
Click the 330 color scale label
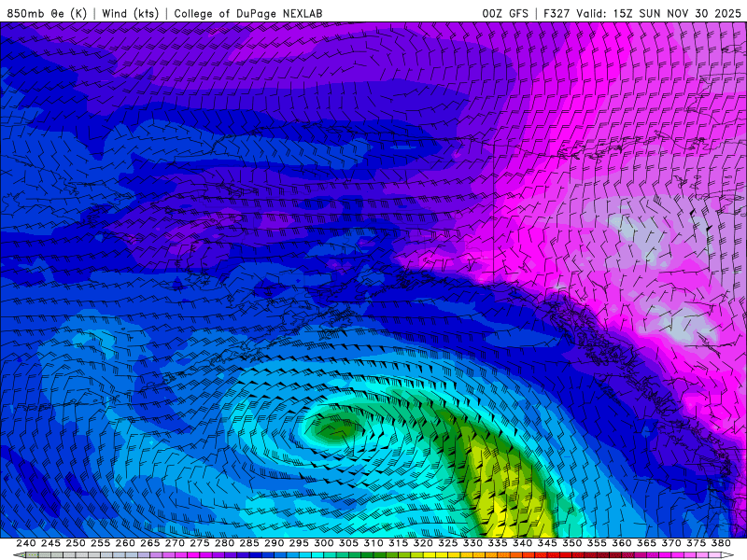472,543
